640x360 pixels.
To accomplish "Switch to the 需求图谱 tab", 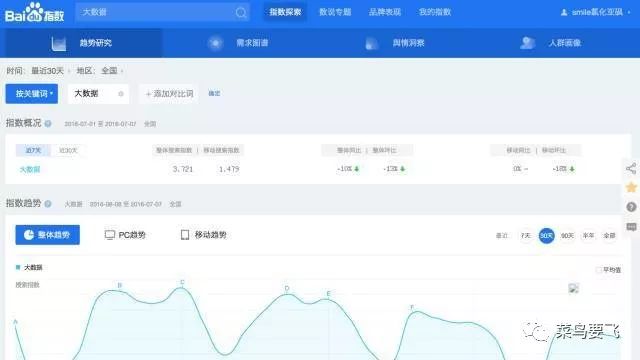I will click(239, 43).
